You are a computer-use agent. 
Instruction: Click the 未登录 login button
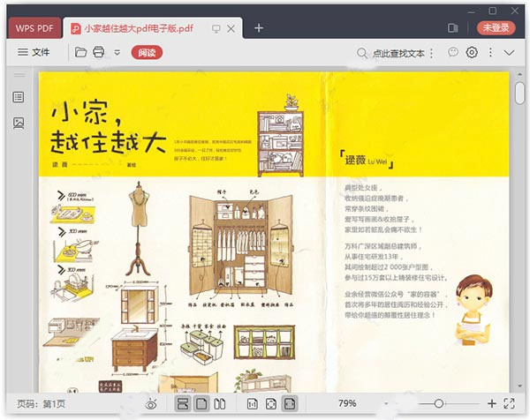[496, 27]
